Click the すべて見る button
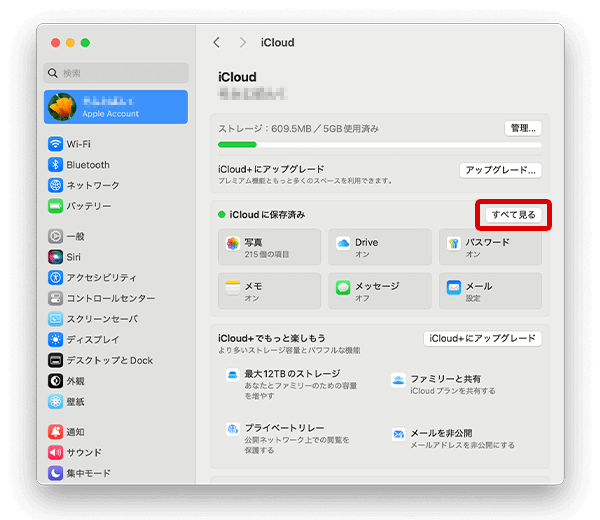The width and height of the screenshot is (600, 520). point(514,215)
